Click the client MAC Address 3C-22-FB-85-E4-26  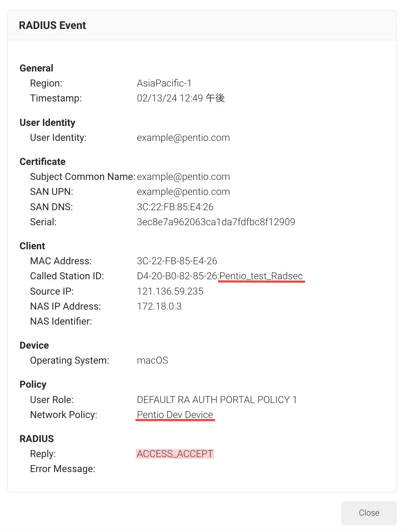click(x=177, y=261)
